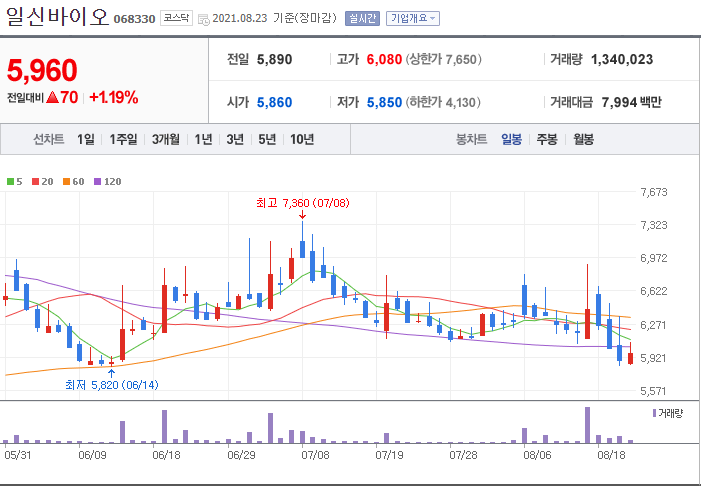Screen dimensions: 701x486
Task: Switch to 주봉 weekly candle chart
Action: pos(547,139)
